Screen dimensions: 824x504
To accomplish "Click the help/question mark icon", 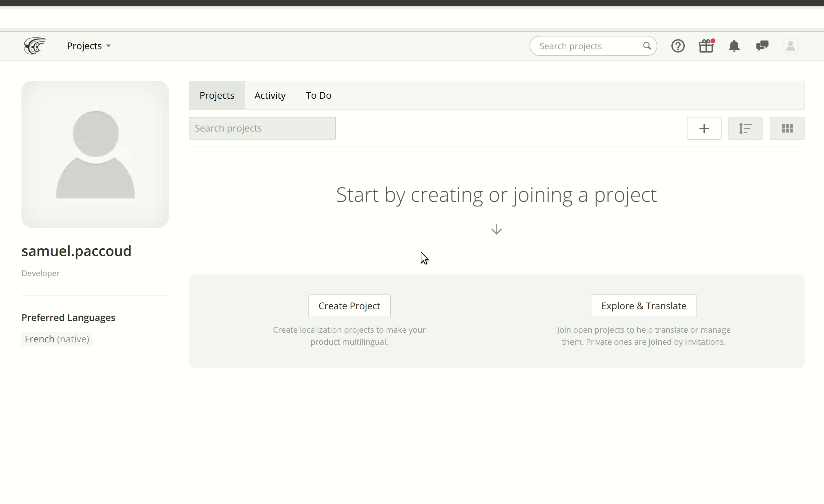I will (678, 46).
